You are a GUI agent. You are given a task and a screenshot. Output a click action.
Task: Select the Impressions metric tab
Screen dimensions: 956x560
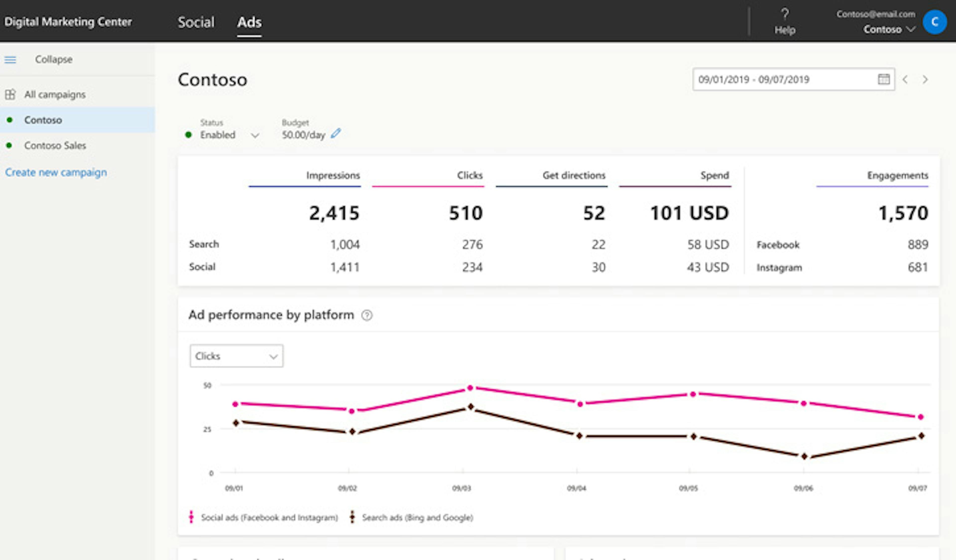pos(333,176)
